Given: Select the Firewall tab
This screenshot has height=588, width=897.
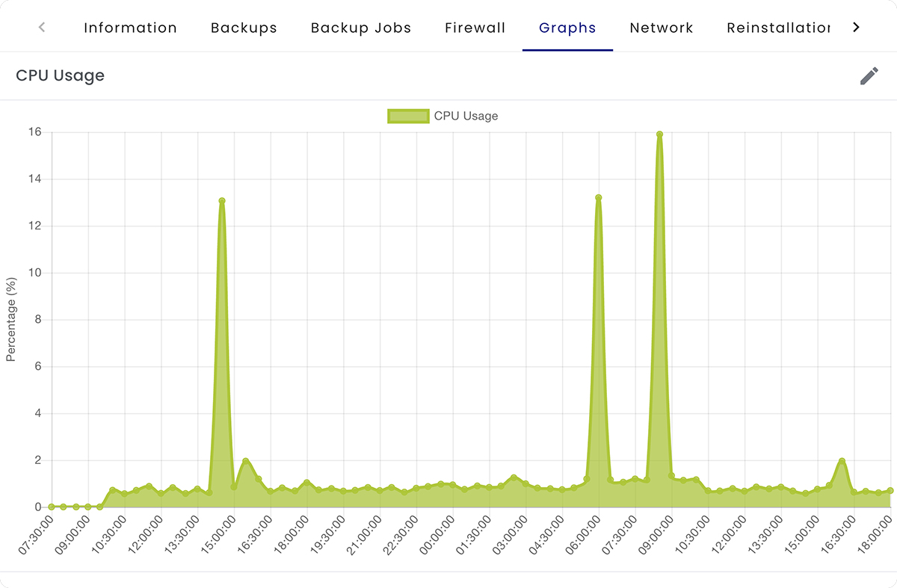Looking at the screenshot, I should (x=475, y=28).
